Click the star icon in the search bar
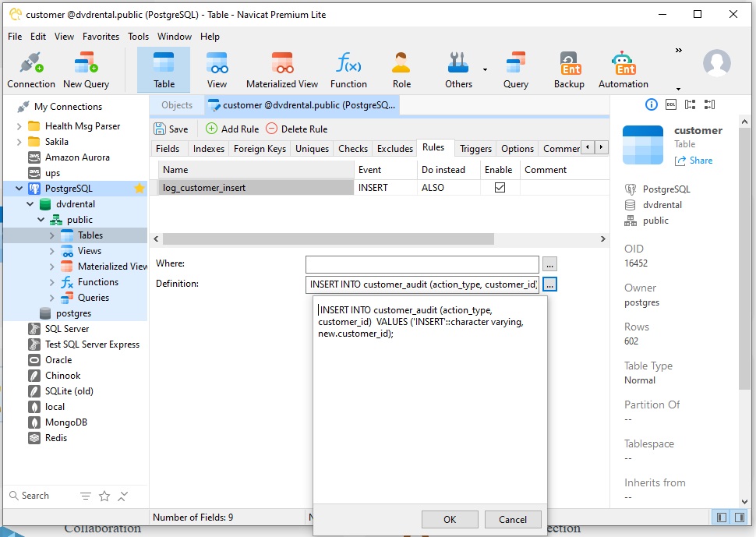 point(104,496)
